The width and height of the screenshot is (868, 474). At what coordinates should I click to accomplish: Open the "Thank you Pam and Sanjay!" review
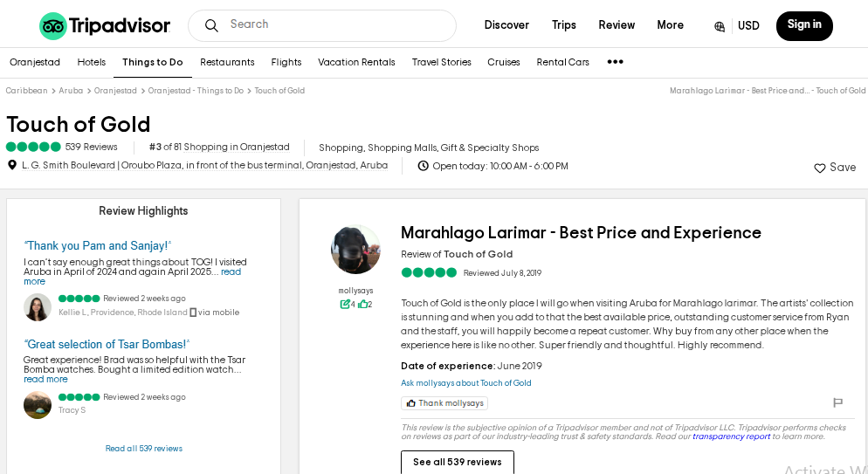[x=98, y=245]
